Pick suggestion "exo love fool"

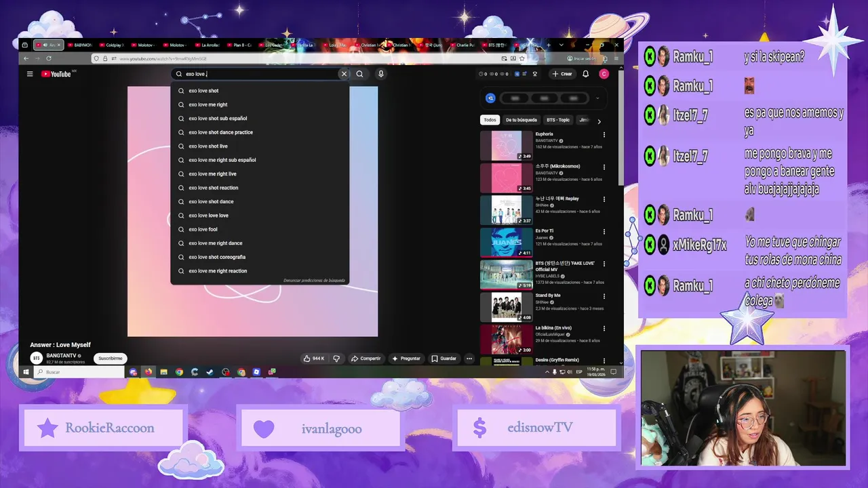(x=260, y=229)
